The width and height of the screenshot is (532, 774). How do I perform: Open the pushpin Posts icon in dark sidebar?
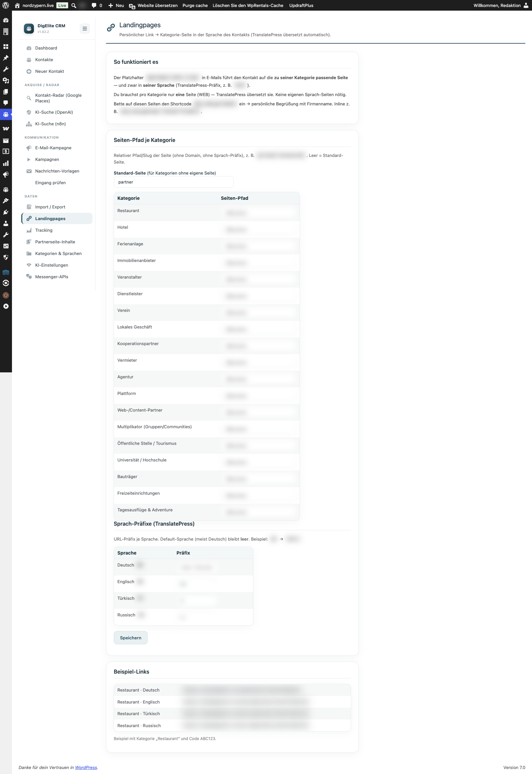6,58
